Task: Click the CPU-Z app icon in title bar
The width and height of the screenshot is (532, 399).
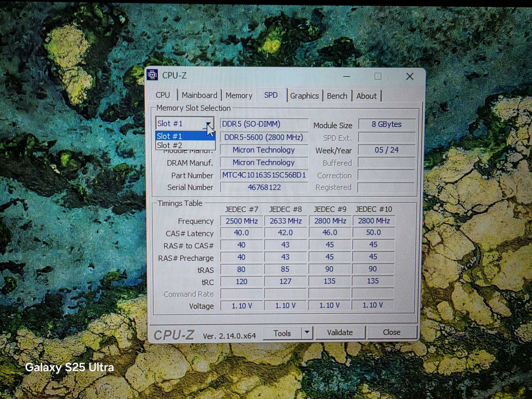Action: point(152,75)
